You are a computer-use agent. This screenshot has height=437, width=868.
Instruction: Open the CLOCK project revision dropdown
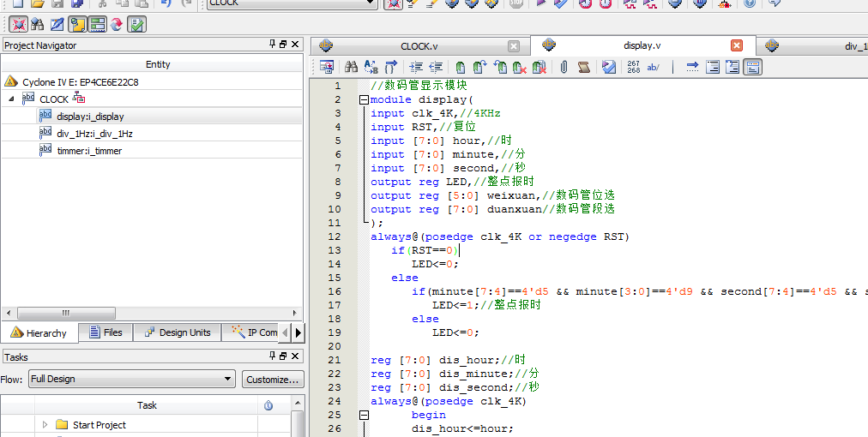(x=292, y=3)
